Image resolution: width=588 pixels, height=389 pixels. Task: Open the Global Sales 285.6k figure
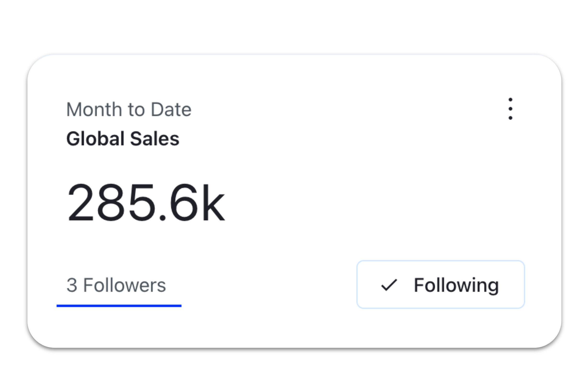tap(146, 202)
